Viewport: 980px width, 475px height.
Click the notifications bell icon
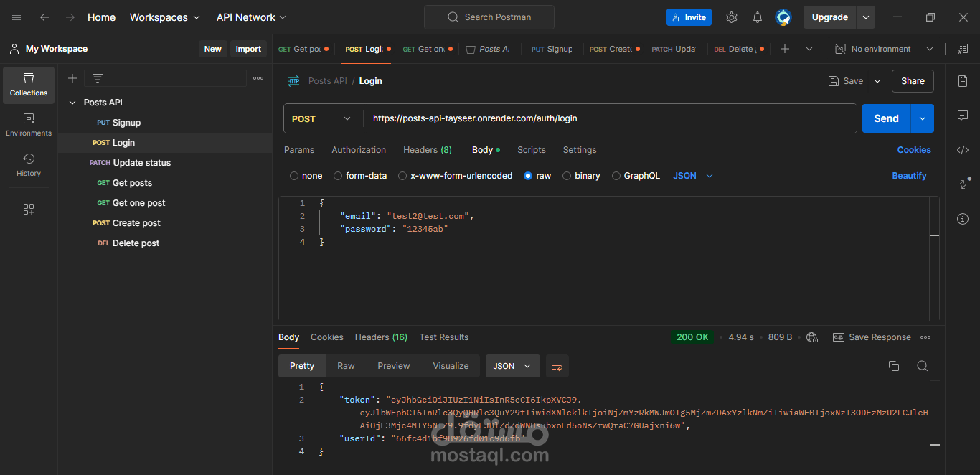pos(758,17)
